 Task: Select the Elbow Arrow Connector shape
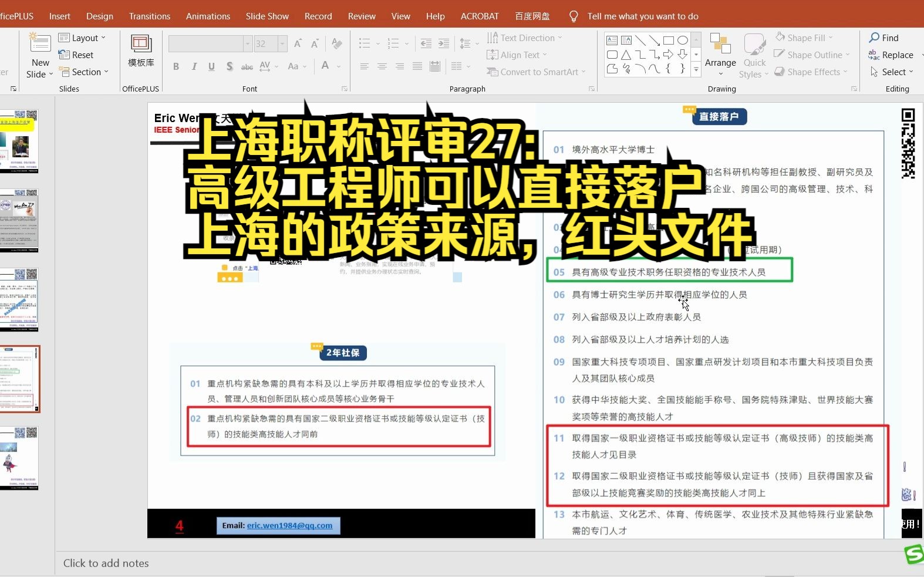pos(655,55)
